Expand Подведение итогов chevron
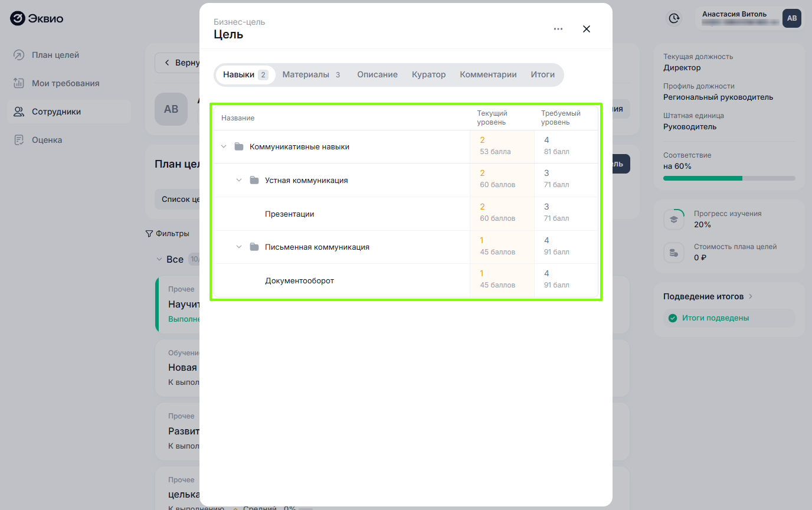This screenshot has width=812, height=510. click(x=751, y=296)
